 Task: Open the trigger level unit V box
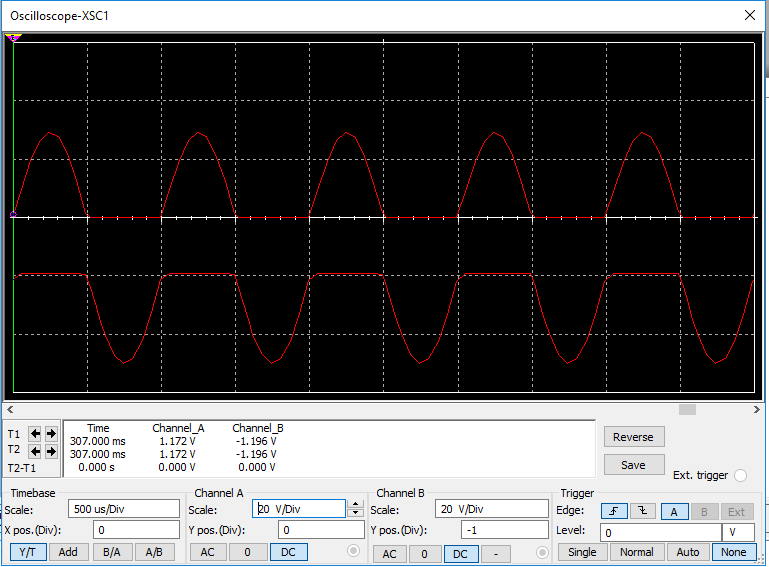tap(738, 532)
